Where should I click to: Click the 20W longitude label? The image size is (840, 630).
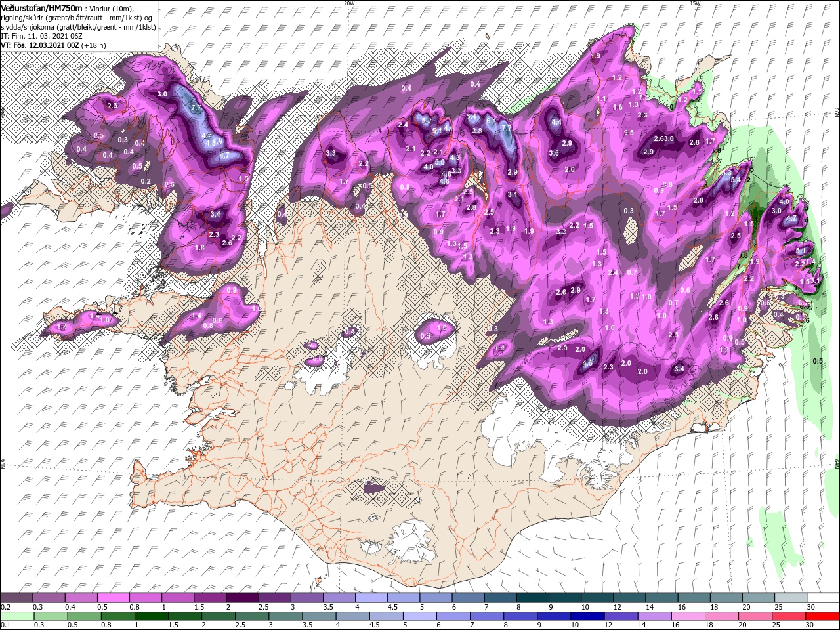pos(349,3)
